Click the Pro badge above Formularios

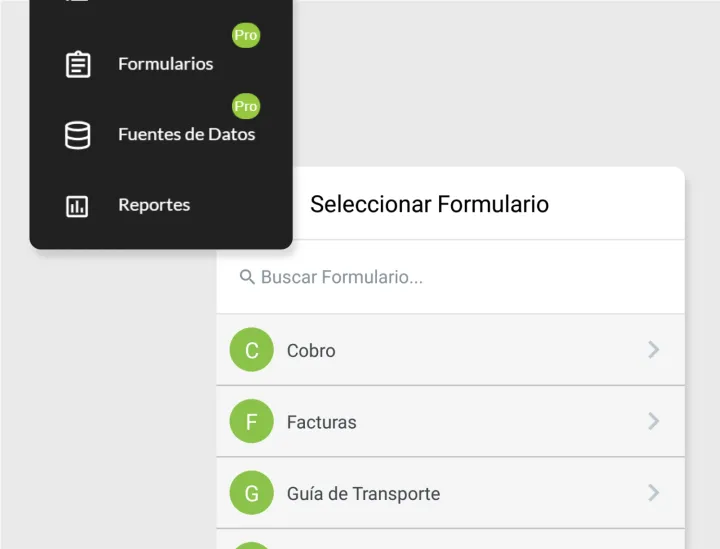245,35
